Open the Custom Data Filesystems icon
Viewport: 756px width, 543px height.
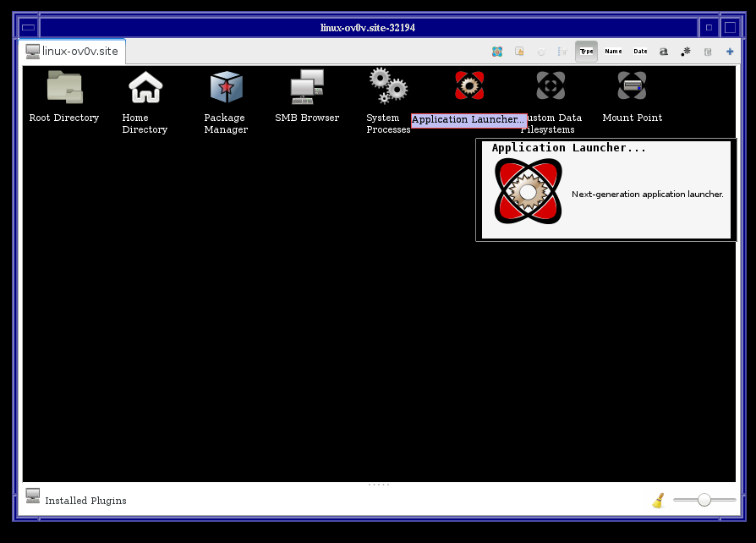pos(551,85)
